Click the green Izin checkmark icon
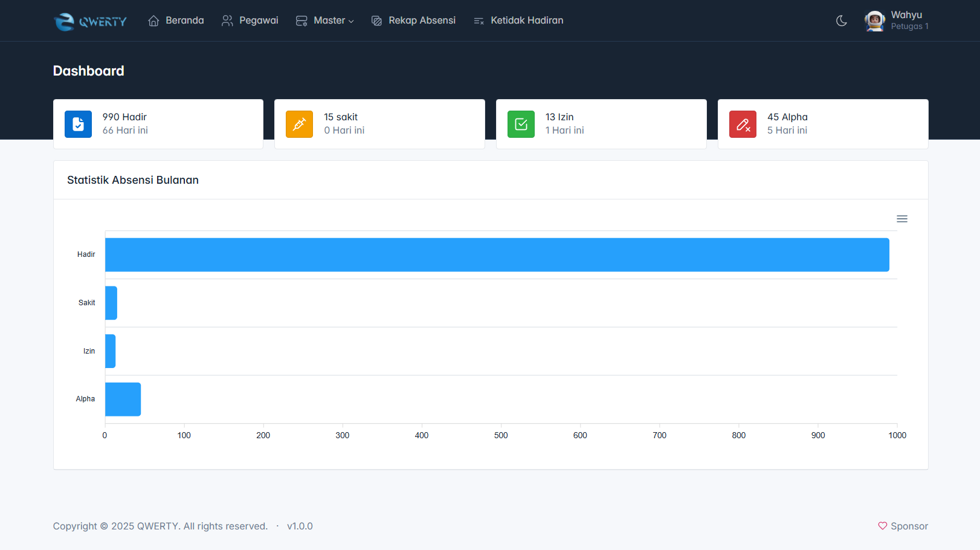The height and width of the screenshot is (550, 980). click(x=521, y=124)
